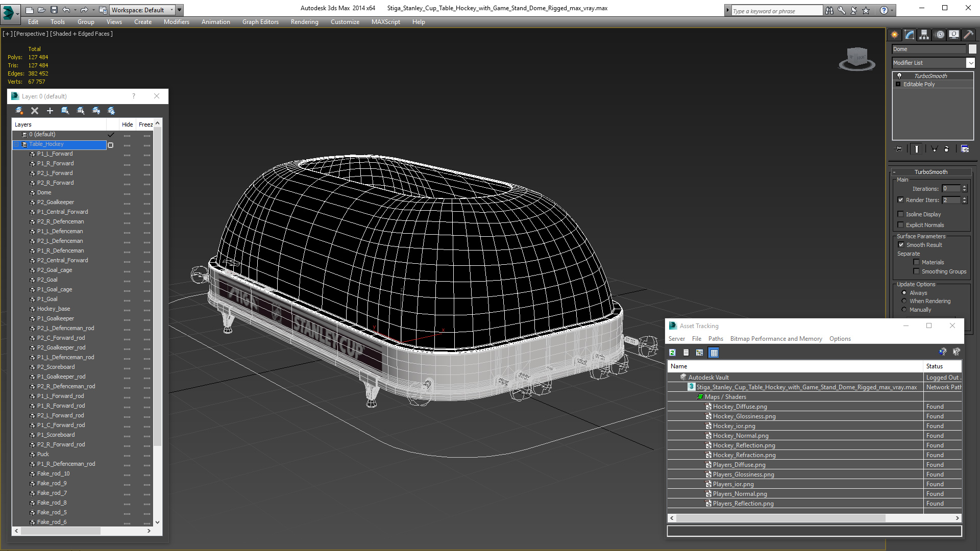Open the Modifiers menu
Screen dimensions: 980x551
click(x=176, y=22)
